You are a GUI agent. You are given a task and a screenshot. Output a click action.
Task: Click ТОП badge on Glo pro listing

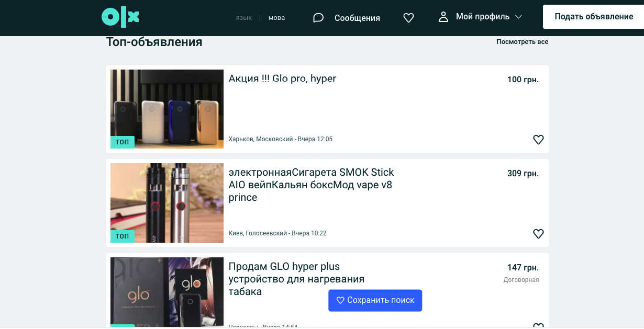click(123, 142)
